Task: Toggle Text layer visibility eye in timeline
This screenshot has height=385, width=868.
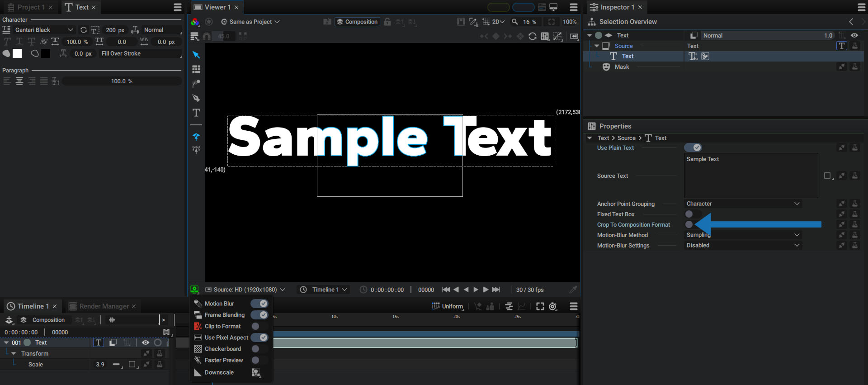Action: (x=146, y=342)
